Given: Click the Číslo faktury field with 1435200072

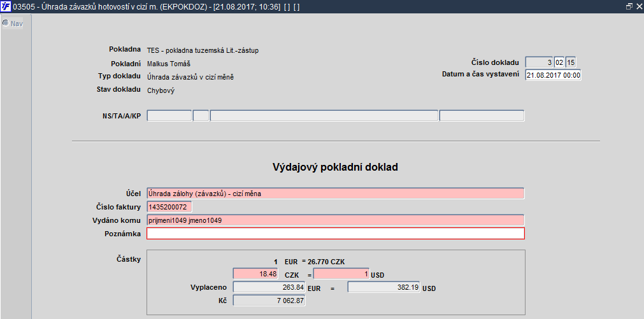Looking at the screenshot, I should click(x=169, y=207).
